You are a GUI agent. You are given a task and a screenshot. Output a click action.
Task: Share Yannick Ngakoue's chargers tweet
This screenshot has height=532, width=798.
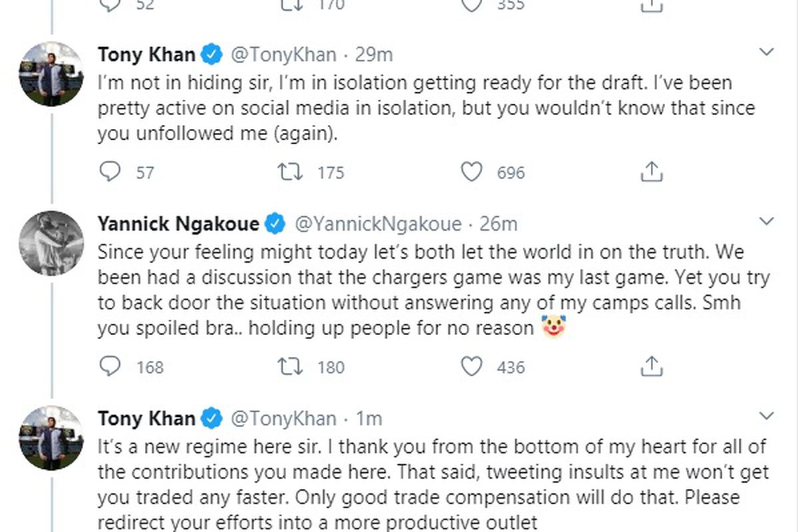click(652, 366)
